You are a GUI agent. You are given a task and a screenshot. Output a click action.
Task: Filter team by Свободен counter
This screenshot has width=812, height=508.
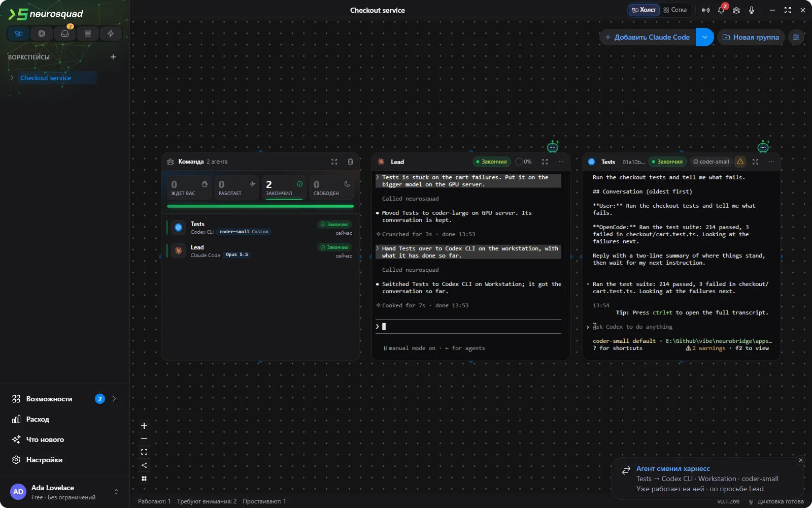(x=332, y=187)
